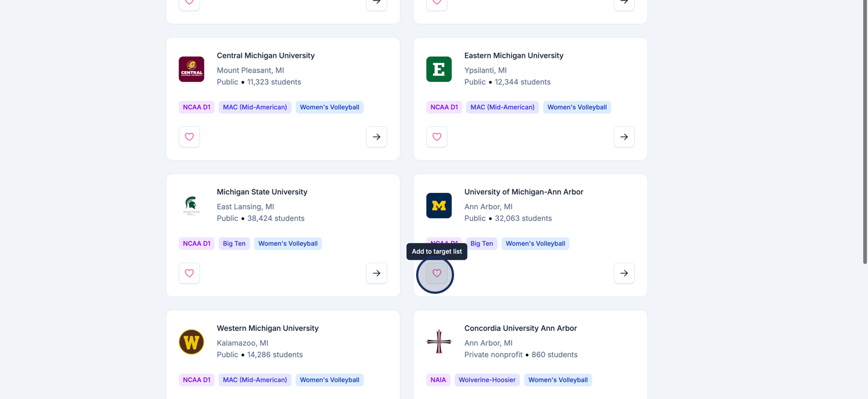Open Concordia University Ann Arbor title
The height and width of the screenshot is (399, 868).
click(x=521, y=328)
